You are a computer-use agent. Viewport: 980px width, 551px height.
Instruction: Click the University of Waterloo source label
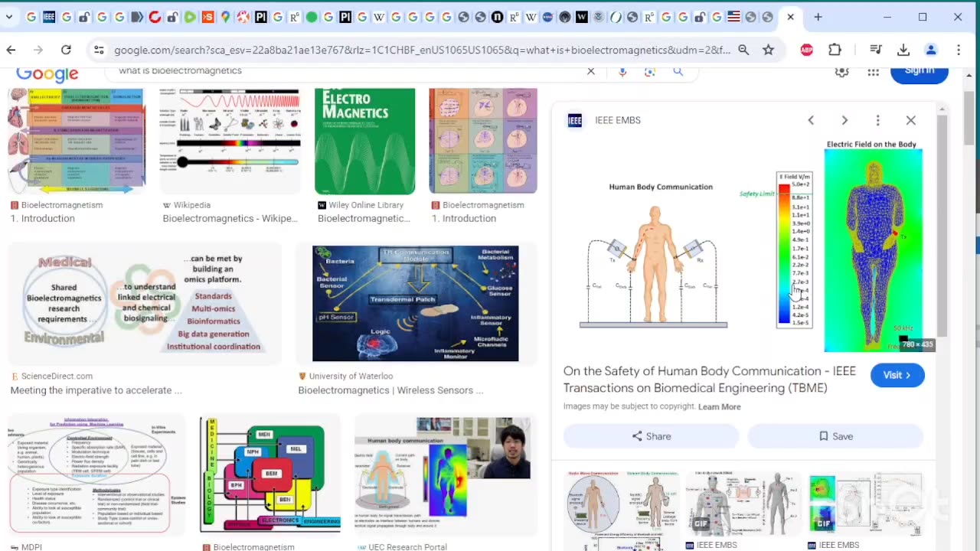click(x=351, y=377)
